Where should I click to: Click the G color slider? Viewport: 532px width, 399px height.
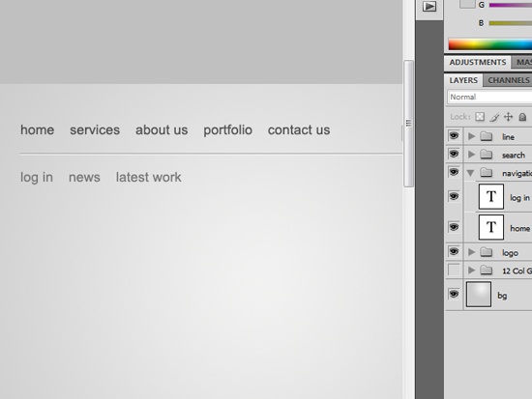(x=511, y=5)
